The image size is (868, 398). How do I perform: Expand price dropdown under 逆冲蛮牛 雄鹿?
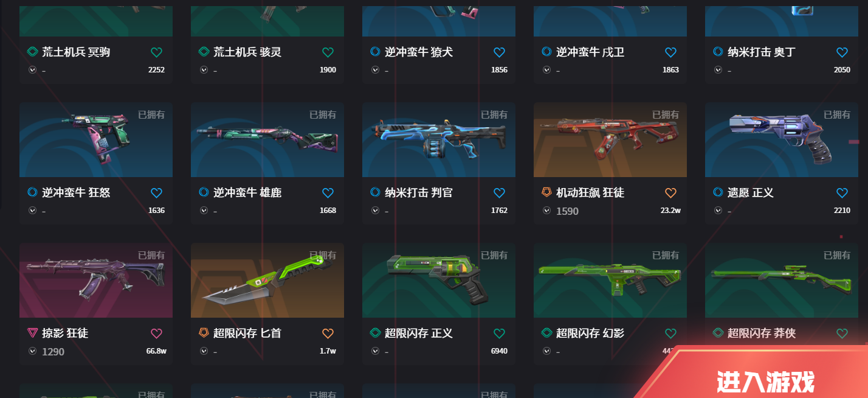pos(204,211)
